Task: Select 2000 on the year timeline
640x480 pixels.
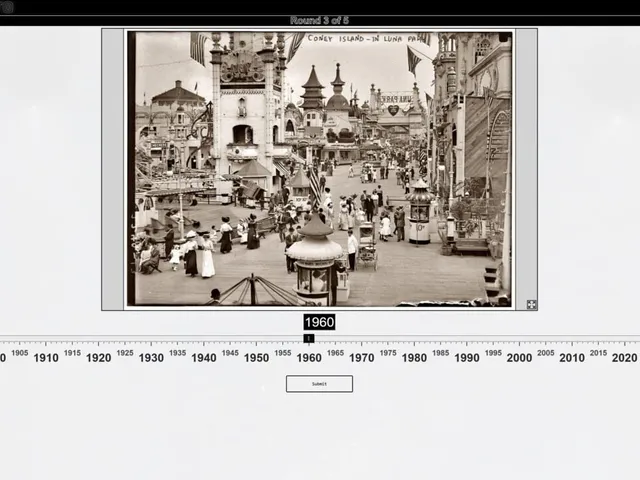Action: click(x=519, y=358)
